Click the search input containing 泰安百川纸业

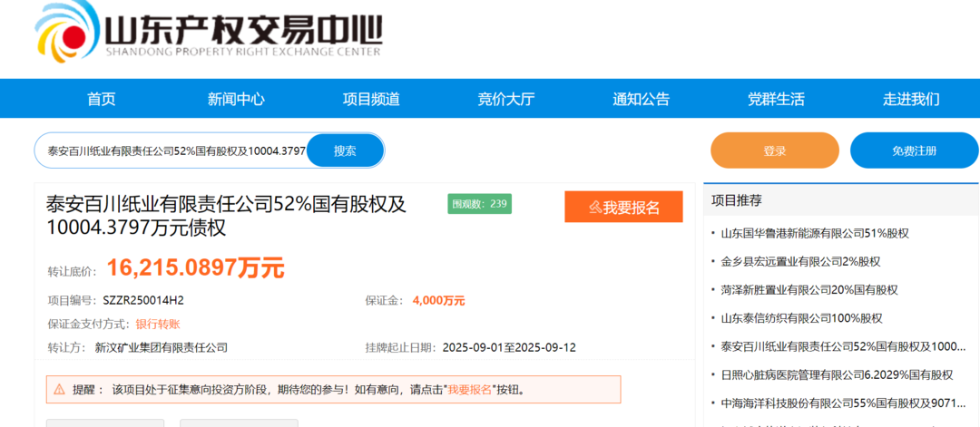pyautogui.click(x=171, y=150)
